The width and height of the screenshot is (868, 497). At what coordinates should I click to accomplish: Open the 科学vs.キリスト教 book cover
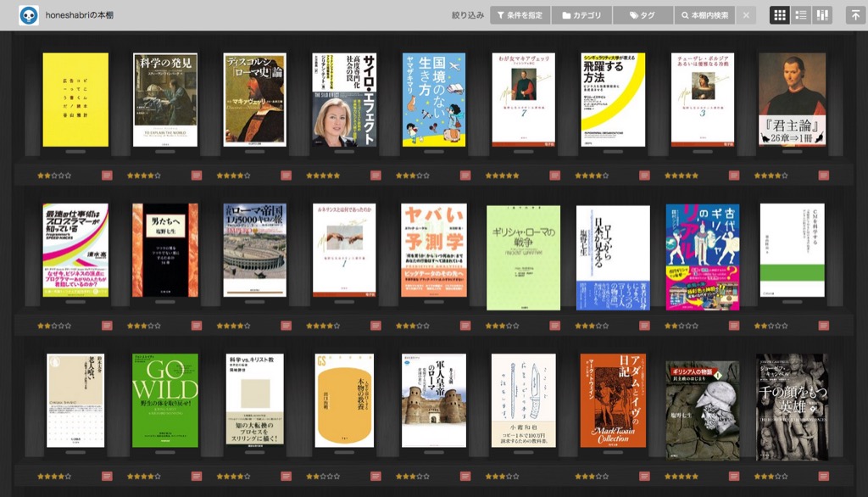click(254, 400)
